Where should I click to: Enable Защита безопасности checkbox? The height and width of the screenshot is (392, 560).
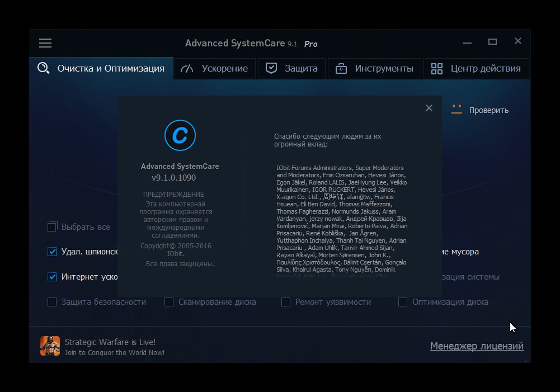52,302
